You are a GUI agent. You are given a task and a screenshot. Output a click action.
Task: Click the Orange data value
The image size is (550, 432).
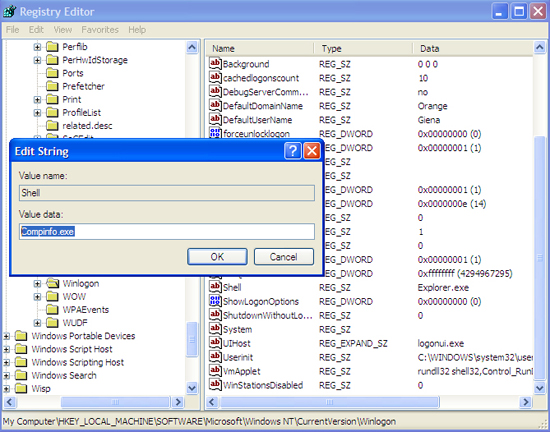pos(432,106)
